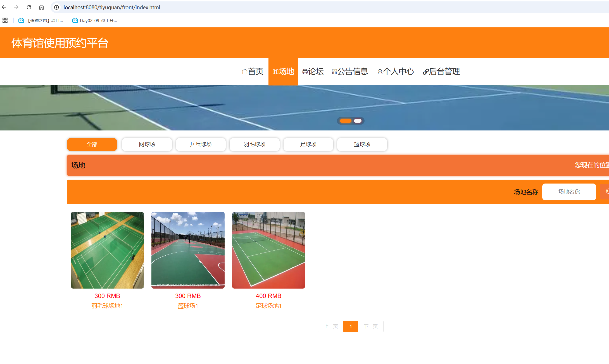Click the 下一页 next page button

(x=371, y=326)
